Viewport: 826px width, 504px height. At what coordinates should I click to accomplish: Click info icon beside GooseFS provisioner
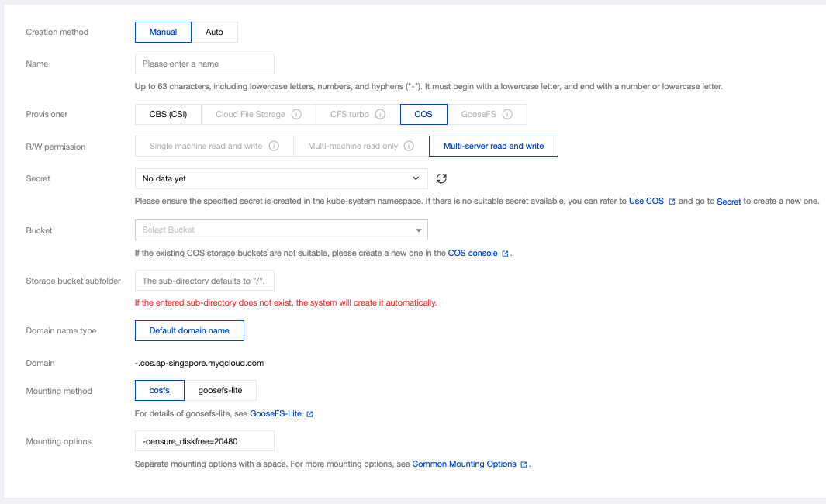[507, 114]
